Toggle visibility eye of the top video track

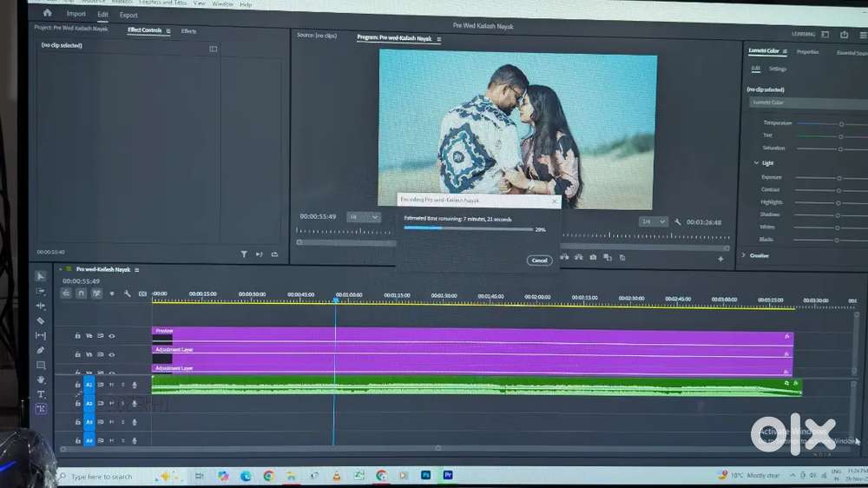coord(111,336)
